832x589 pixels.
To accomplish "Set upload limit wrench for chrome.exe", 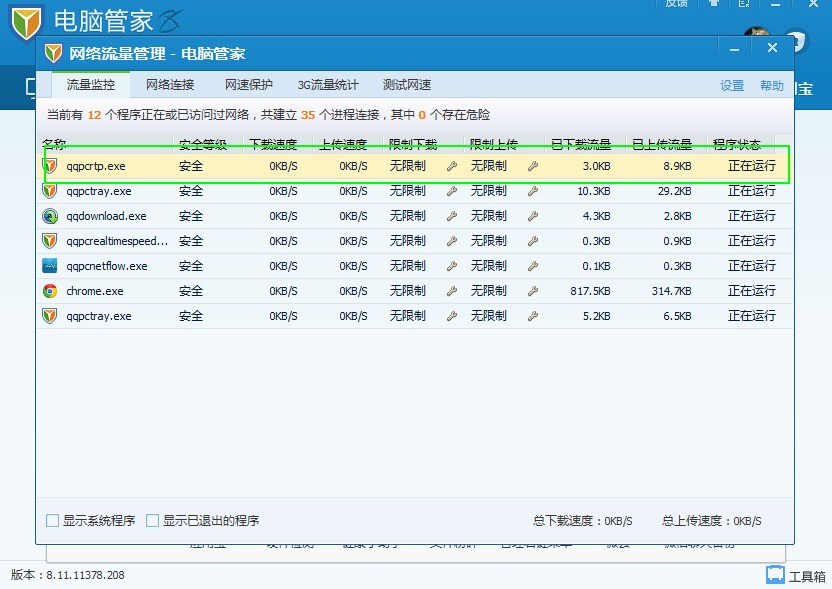I will point(533,291).
